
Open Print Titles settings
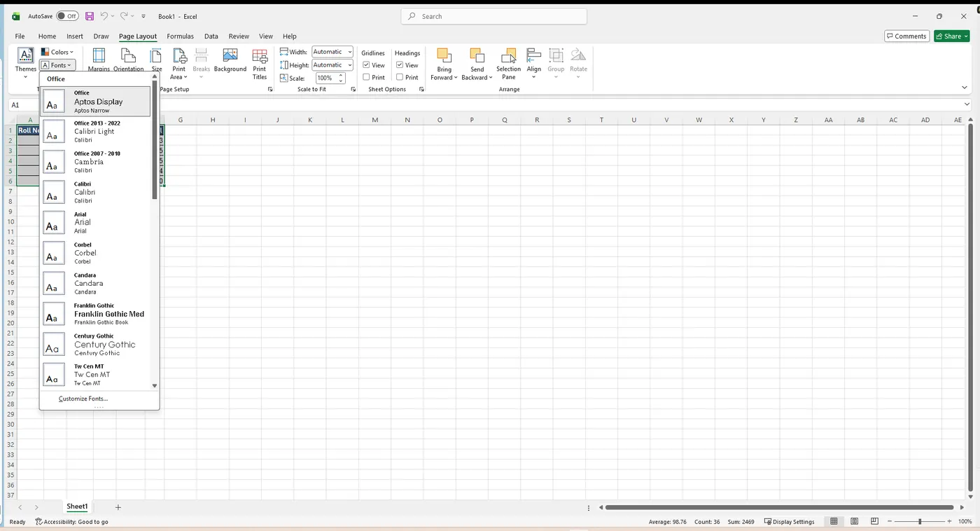tap(260, 64)
